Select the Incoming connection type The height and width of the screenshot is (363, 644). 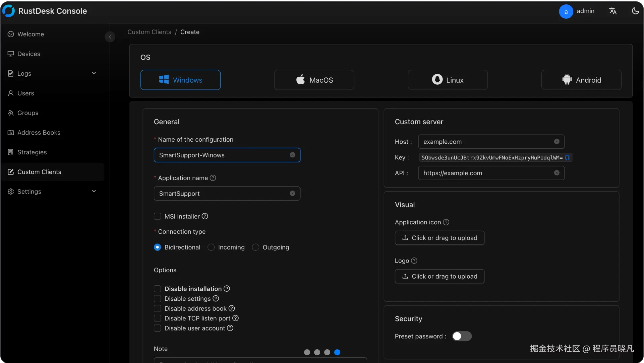[x=211, y=247]
